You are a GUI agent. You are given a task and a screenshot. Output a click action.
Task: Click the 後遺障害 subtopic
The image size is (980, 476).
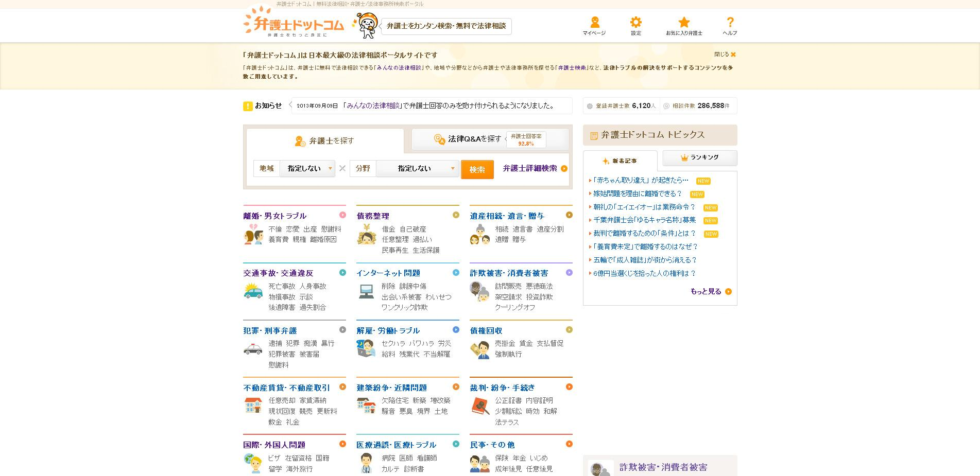coord(282,307)
